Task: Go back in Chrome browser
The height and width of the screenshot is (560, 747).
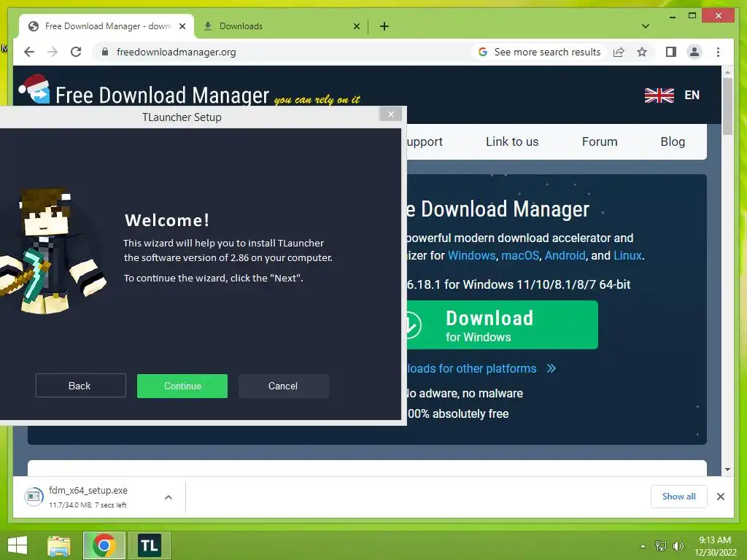Action: point(29,52)
